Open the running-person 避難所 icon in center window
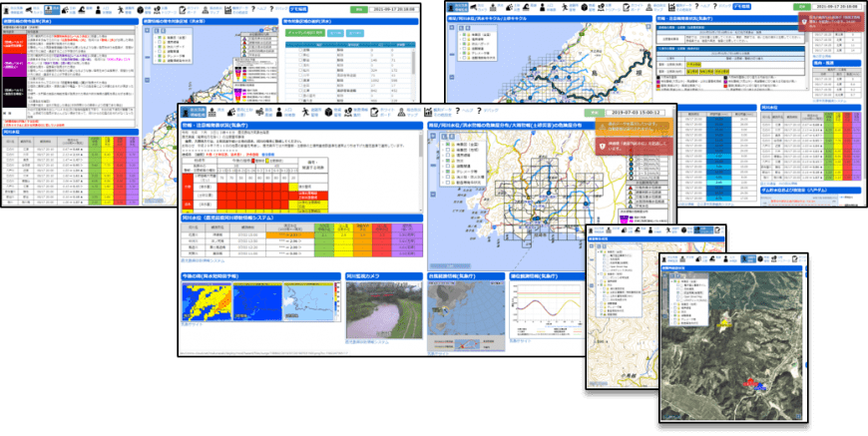The height and width of the screenshot is (436, 868). click(305, 113)
